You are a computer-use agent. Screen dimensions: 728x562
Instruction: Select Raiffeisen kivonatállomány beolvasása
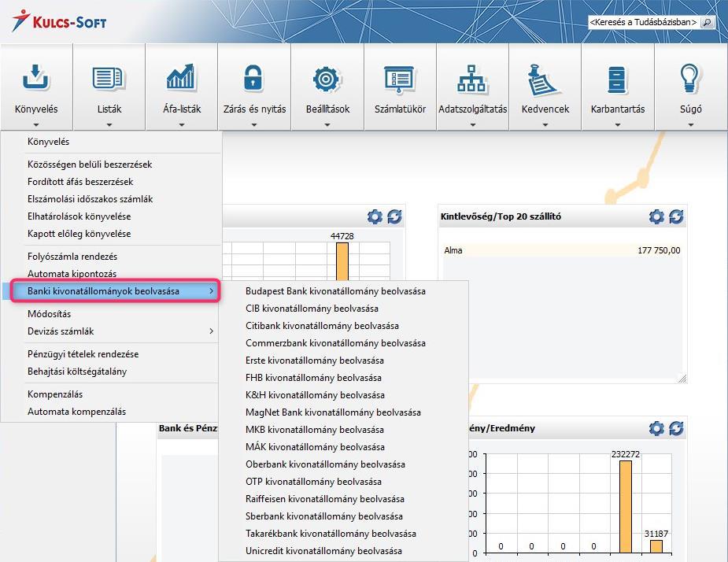click(x=344, y=499)
